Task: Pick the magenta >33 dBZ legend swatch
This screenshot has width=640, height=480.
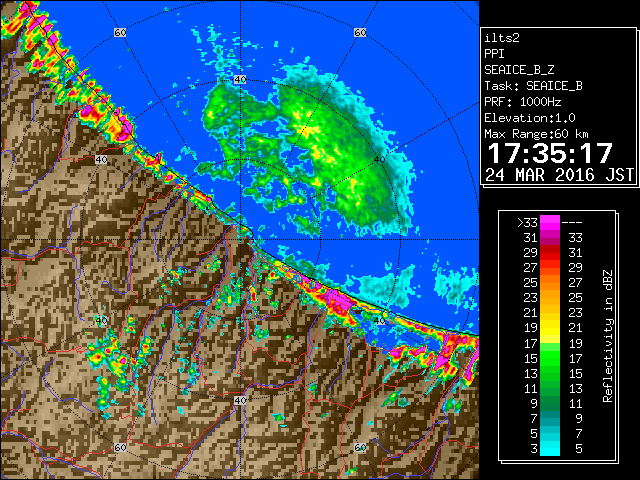Action: [550, 223]
